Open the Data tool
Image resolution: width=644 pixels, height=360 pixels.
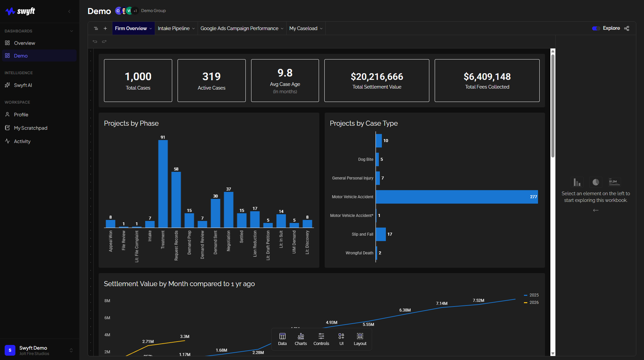[282, 339]
